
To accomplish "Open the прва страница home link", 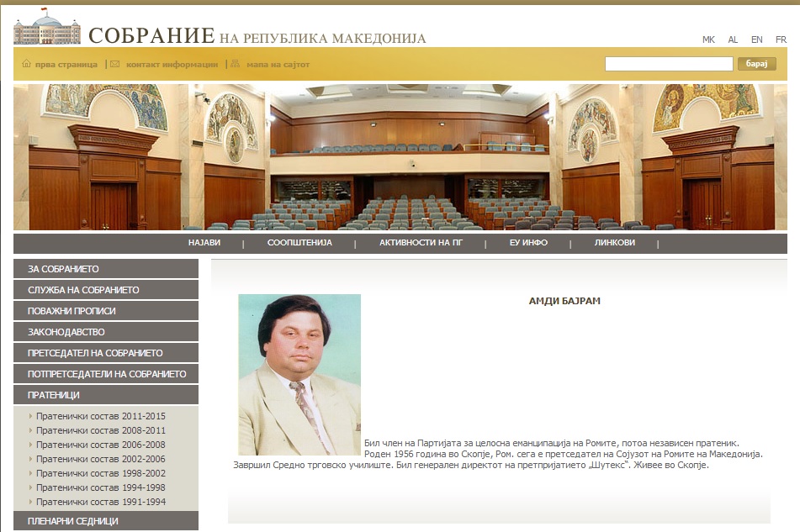I will pos(66,64).
